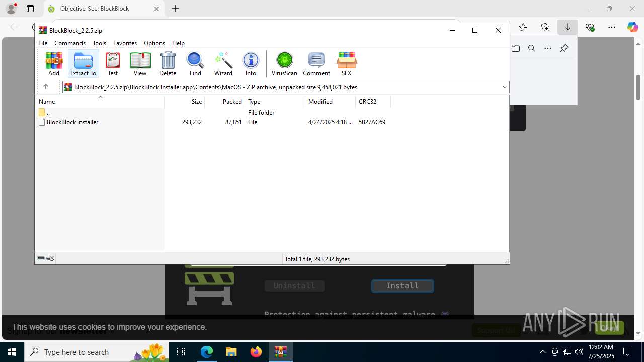Open a new Edge tab
644x362 pixels.
(x=175, y=9)
